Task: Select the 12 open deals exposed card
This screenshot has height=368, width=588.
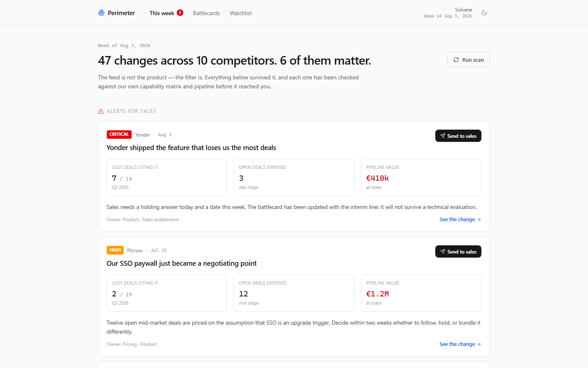Action: pos(294,293)
